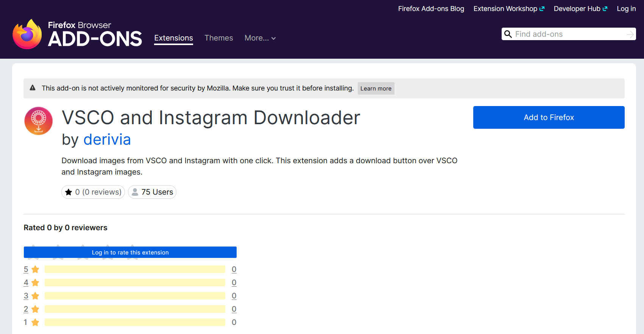Click the 5 rating number link
This screenshot has width=644, height=334.
point(26,269)
